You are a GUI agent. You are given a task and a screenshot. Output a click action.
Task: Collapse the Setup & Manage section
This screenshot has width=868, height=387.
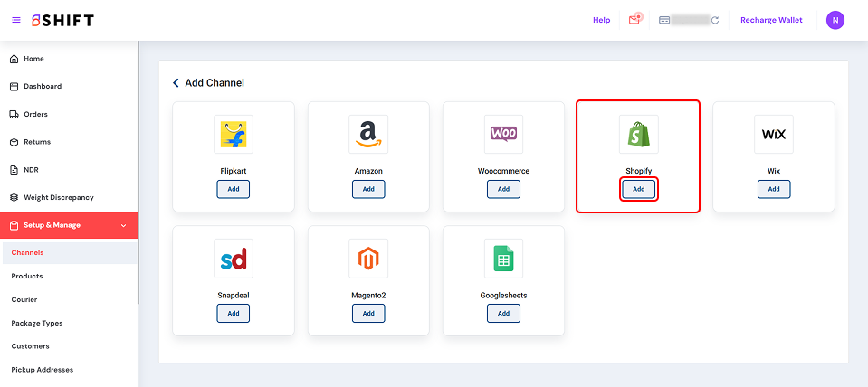123,225
